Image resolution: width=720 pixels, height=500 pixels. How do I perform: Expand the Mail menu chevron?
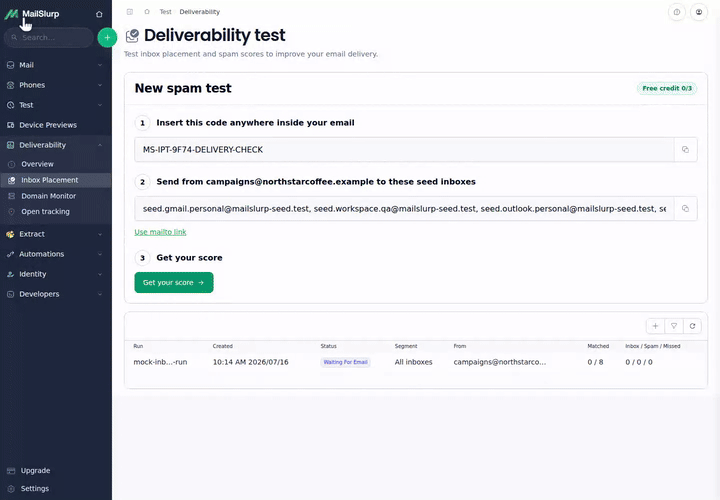[100, 65]
